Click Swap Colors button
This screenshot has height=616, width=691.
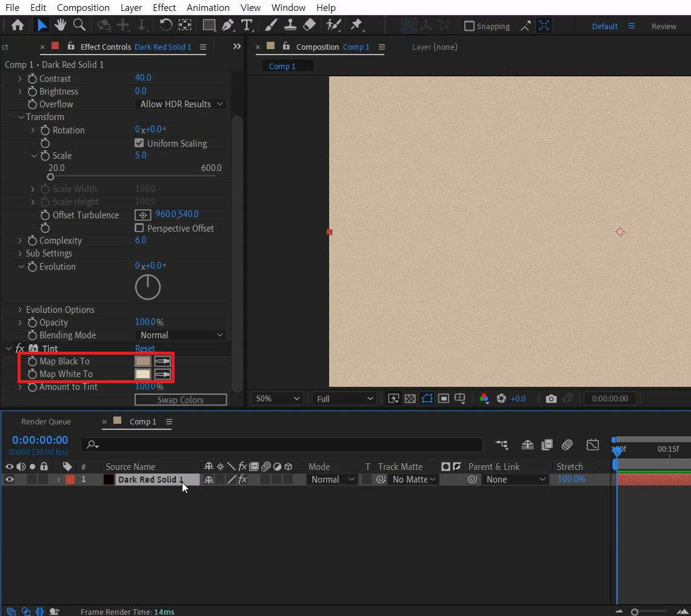coord(181,400)
